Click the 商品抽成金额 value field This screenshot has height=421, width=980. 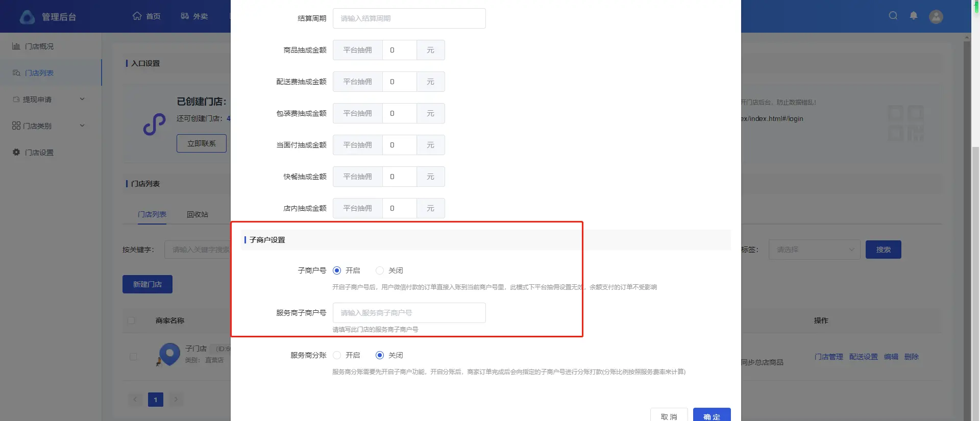click(x=400, y=50)
